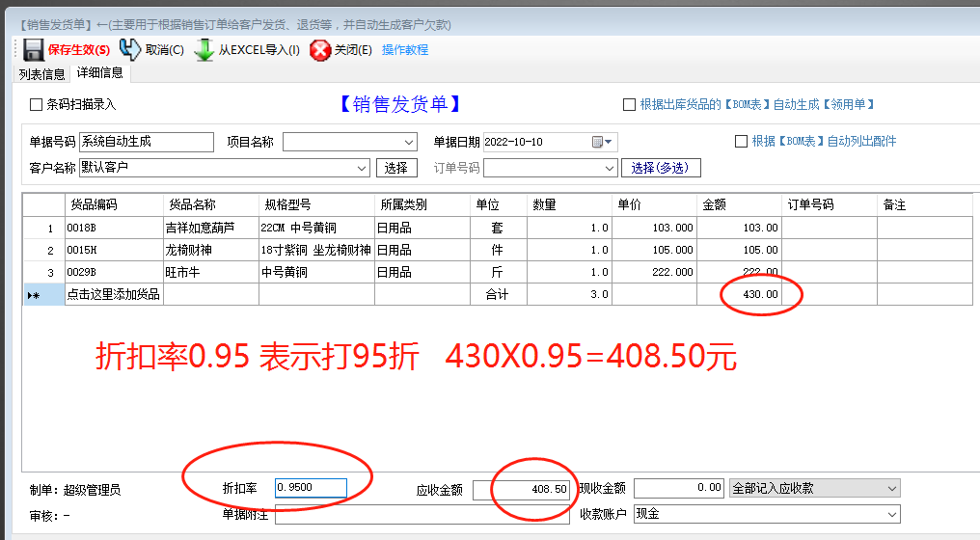Click the 应收金额 field showing 408.50

pos(521,490)
